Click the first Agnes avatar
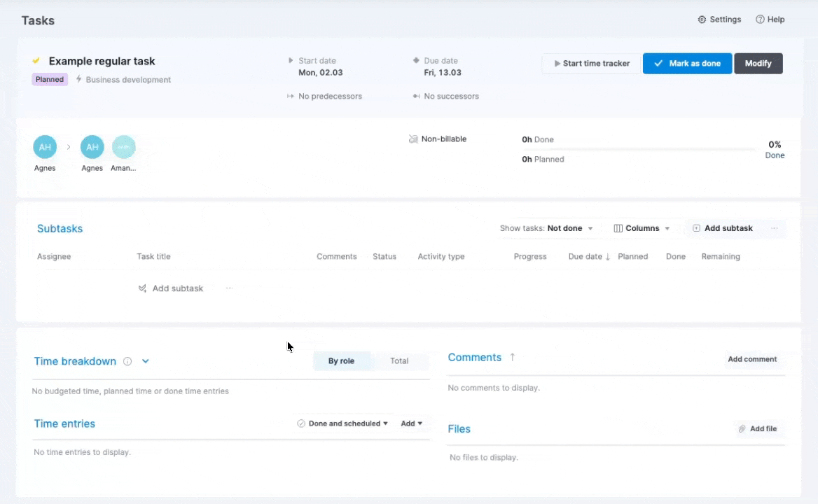 tap(45, 147)
